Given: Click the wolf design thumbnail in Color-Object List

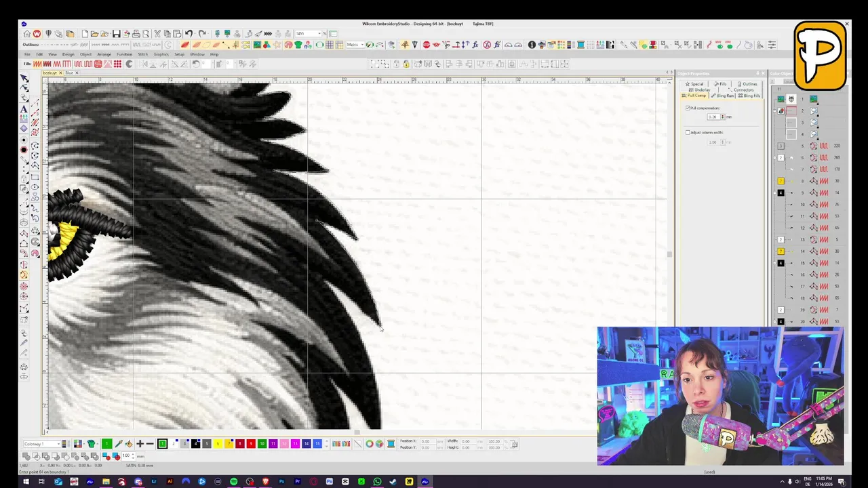Looking at the screenshot, I should 791,99.
